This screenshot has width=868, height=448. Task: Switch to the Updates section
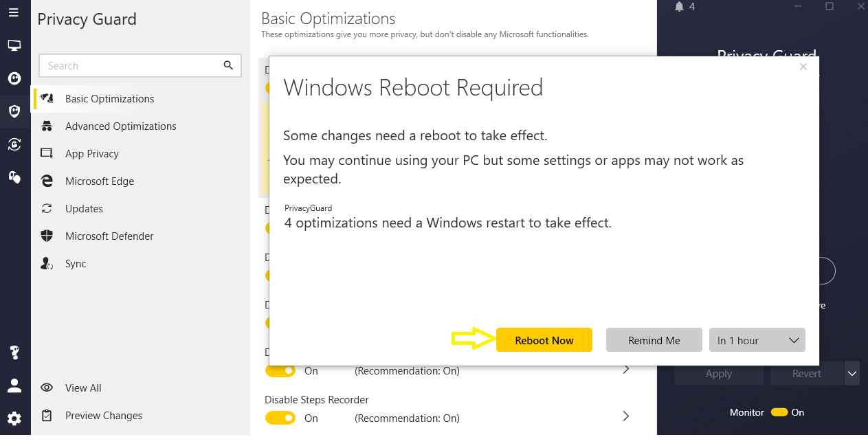click(141, 209)
